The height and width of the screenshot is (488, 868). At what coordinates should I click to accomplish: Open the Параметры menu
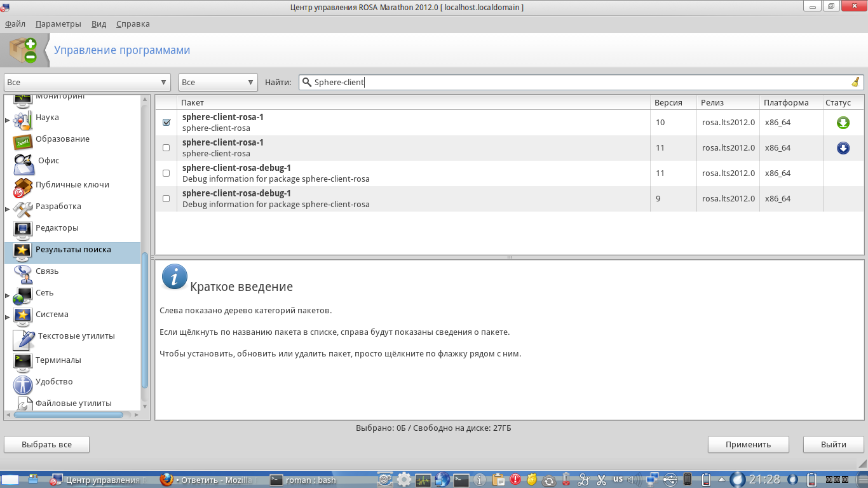click(58, 24)
